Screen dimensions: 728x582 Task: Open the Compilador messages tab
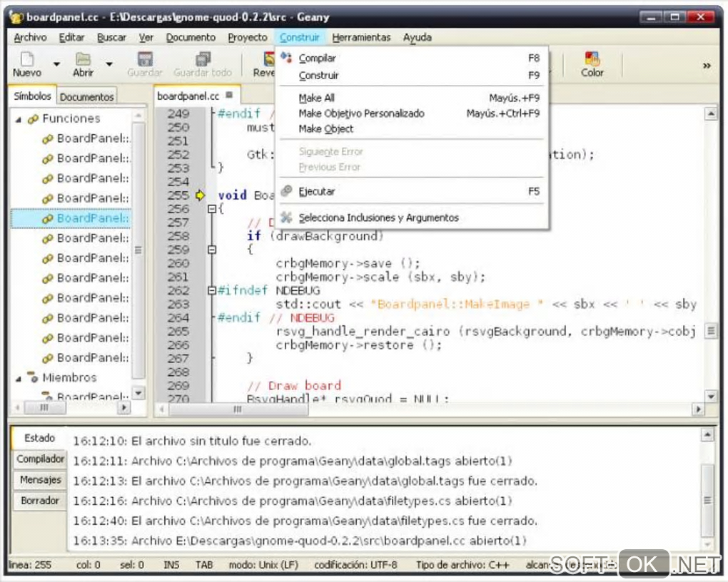[41, 459]
